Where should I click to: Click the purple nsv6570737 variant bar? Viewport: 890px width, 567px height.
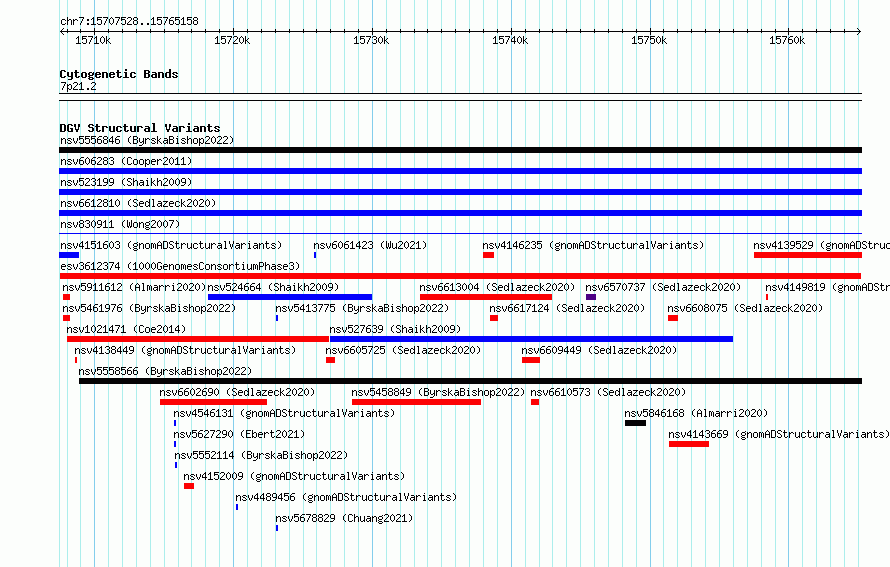[591, 297]
